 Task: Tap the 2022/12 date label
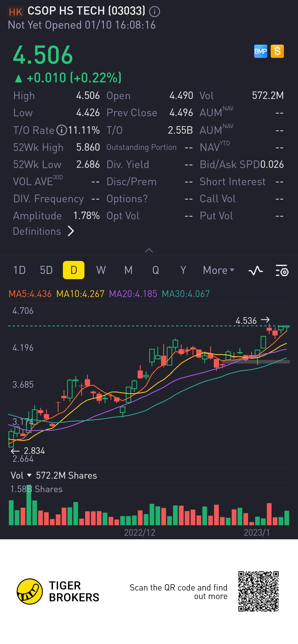coord(140,532)
